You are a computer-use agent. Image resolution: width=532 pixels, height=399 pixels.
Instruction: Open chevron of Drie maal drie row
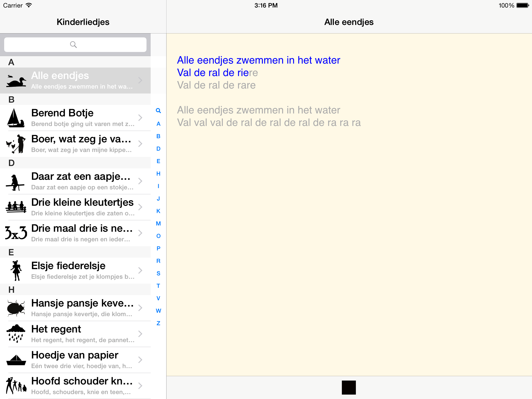140,233
